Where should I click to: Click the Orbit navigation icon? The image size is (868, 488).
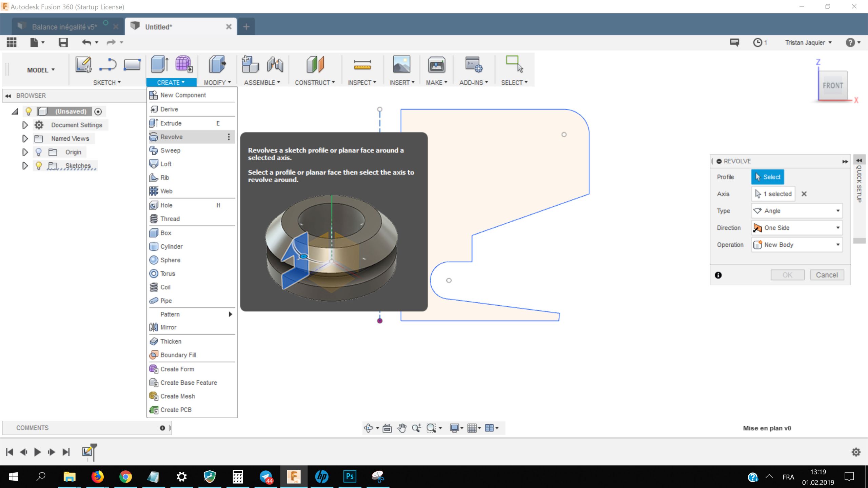click(x=368, y=428)
